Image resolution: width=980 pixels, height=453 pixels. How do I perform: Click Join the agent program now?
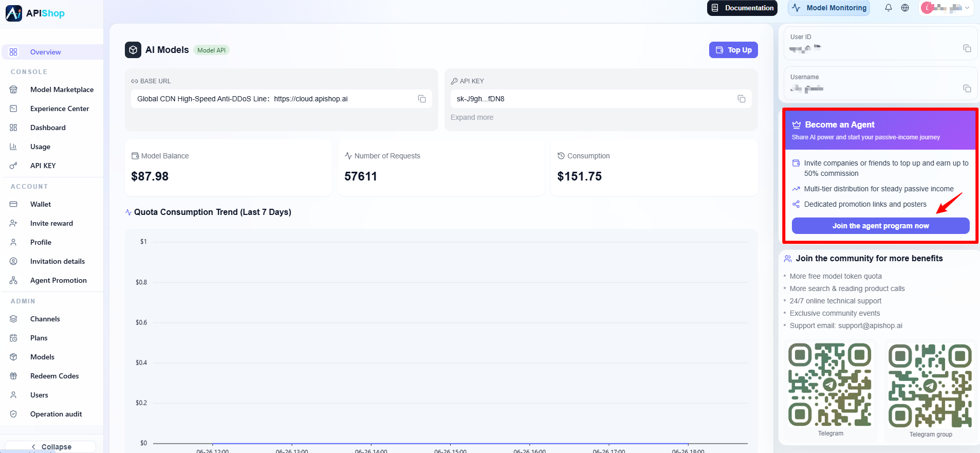(880, 226)
